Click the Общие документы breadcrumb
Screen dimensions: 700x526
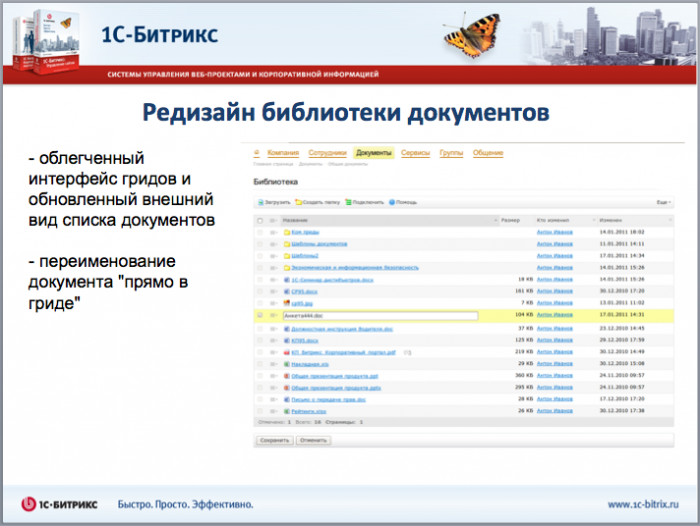348,164
